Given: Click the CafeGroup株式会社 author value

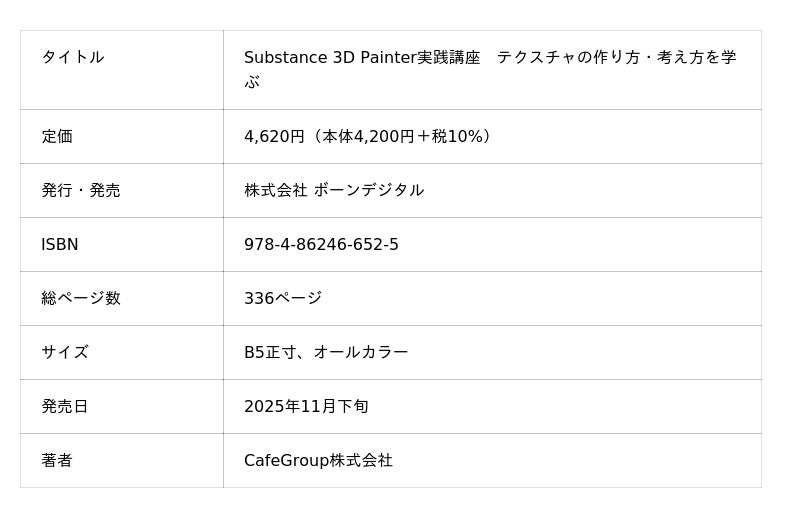Looking at the screenshot, I should 318,461.
